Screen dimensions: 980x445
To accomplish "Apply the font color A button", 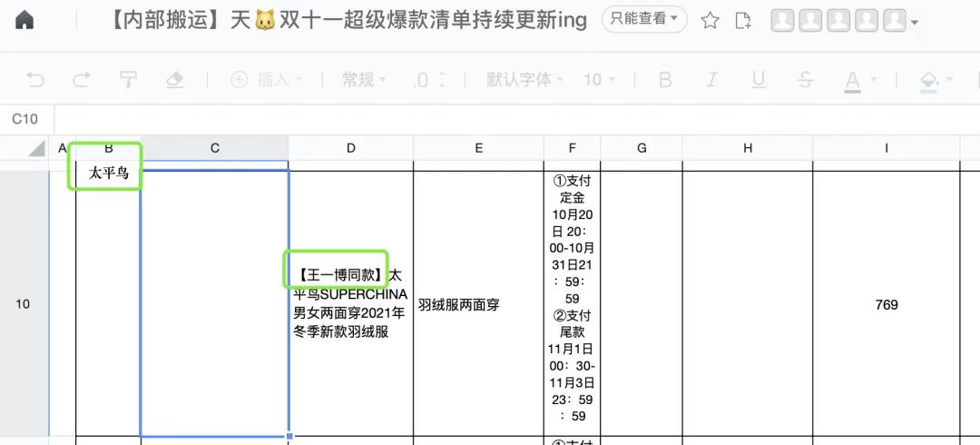I will [852, 81].
